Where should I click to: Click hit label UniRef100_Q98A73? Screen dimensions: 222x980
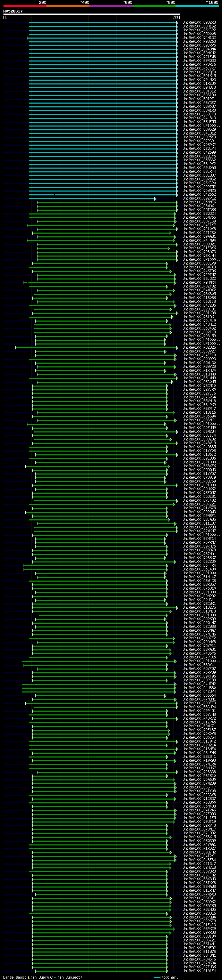tap(199, 252)
